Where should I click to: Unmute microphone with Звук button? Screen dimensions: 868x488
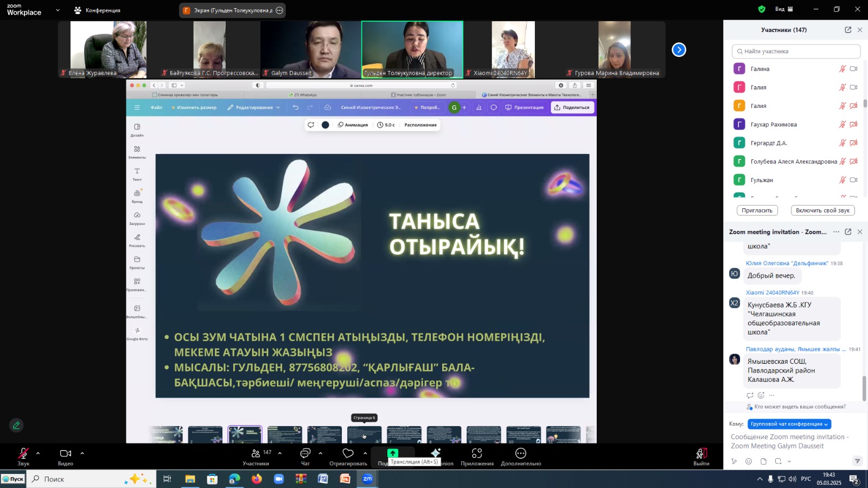(x=23, y=453)
